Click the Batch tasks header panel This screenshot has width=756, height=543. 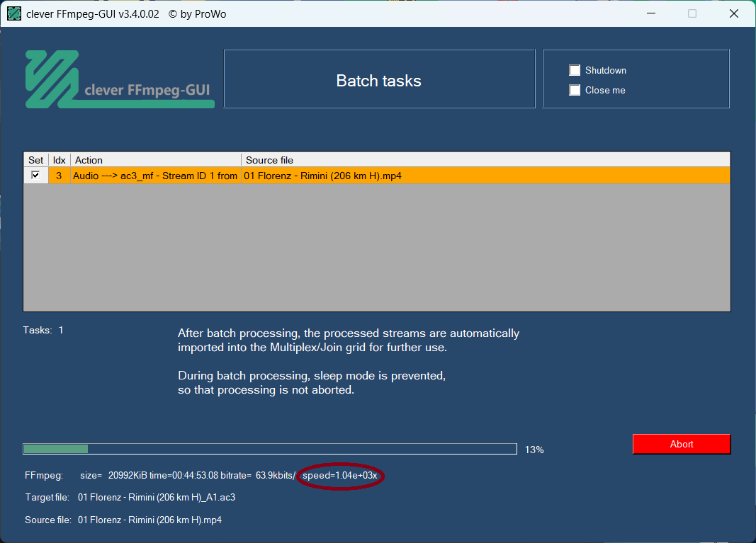(x=380, y=79)
